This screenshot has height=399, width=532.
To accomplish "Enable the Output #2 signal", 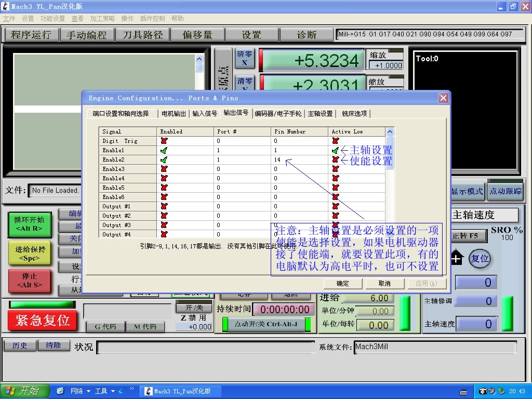I will (x=164, y=216).
